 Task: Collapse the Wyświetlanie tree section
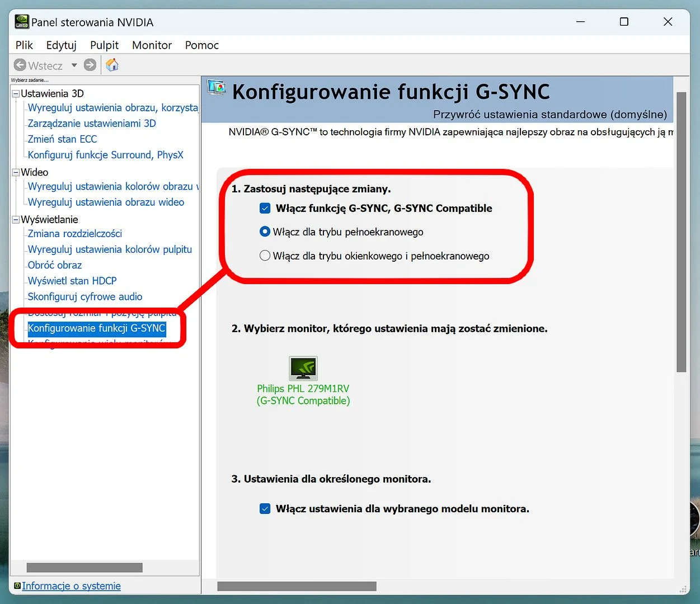pyautogui.click(x=16, y=220)
